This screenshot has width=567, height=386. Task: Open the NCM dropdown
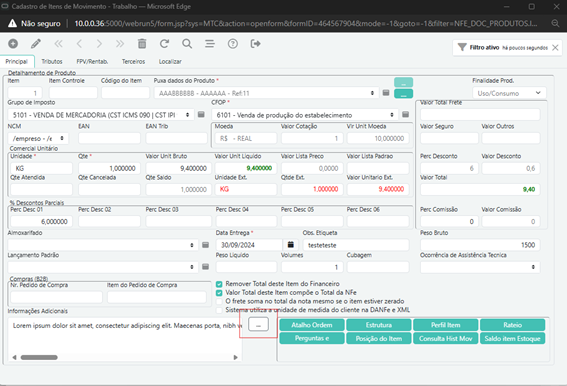point(38,138)
